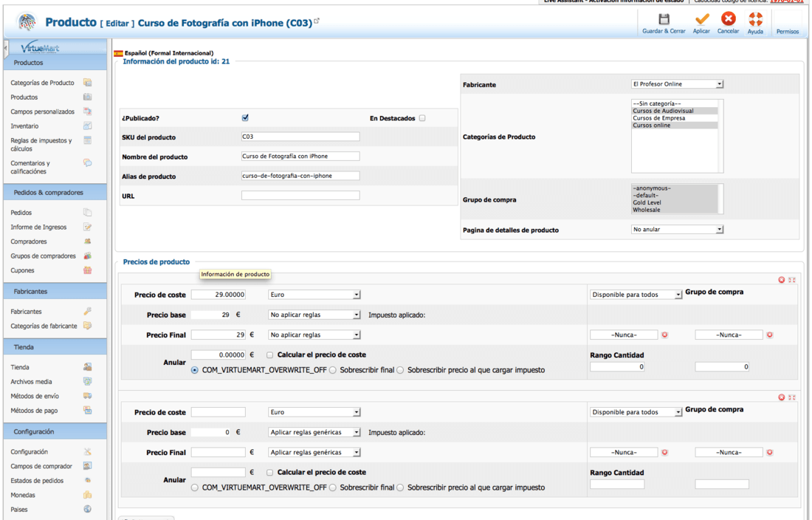
Task: Click the Fabricantes wrench icon
Action: [88, 311]
